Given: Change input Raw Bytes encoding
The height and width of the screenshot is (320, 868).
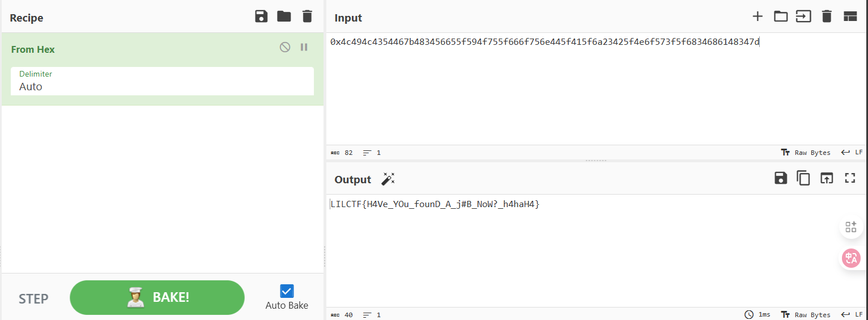Looking at the screenshot, I should pyautogui.click(x=806, y=153).
